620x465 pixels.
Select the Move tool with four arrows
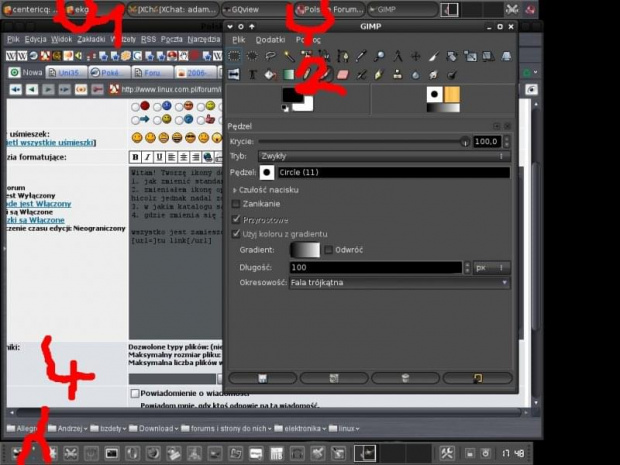416,56
